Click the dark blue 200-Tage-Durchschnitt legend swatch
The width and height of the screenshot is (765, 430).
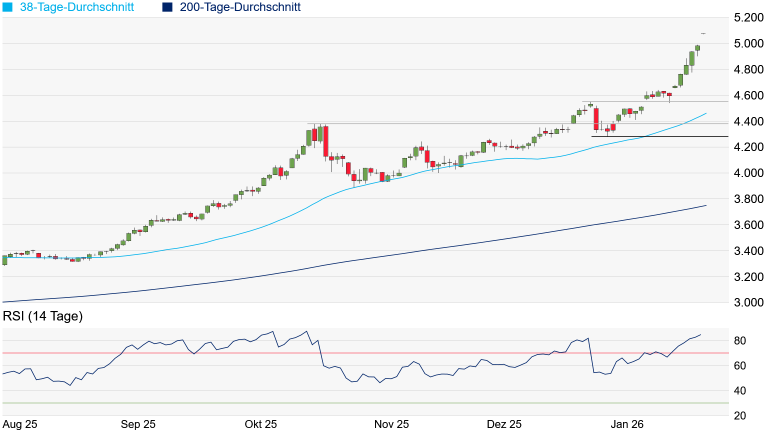tap(168, 7)
